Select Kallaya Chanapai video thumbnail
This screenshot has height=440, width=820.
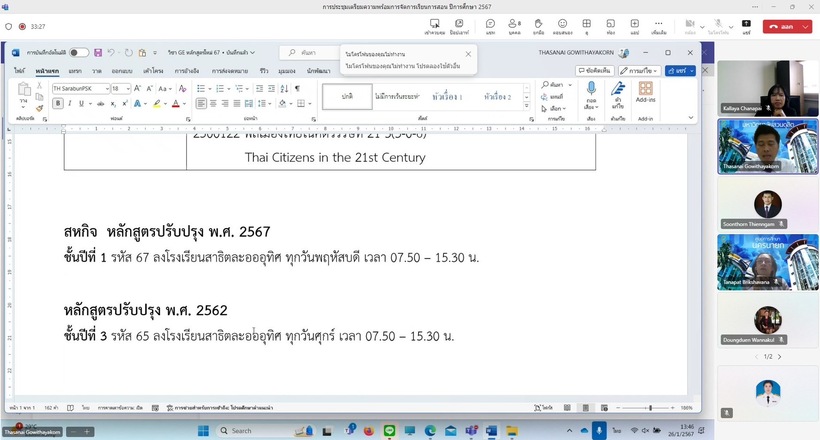click(767, 88)
